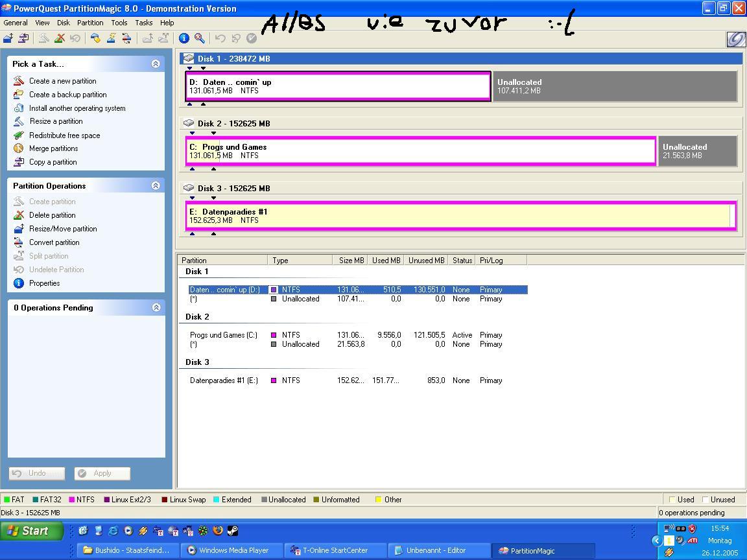Sort list by Size MB column header
Image resolution: width=747 pixels, height=560 pixels.
click(351, 261)
